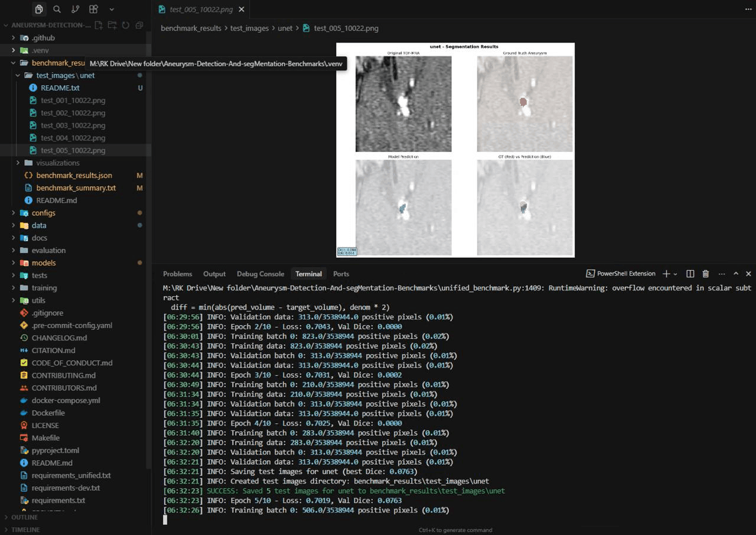Open the Search view icon
The height and width of the screenshot is (535, 756).
pos(57,9)
